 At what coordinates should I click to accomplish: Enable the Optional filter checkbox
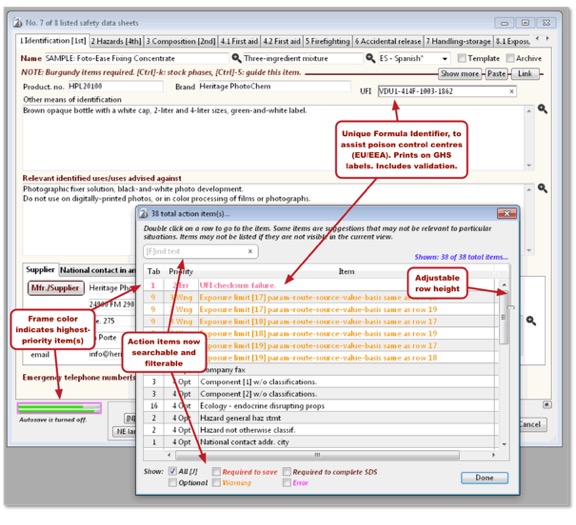172,482
